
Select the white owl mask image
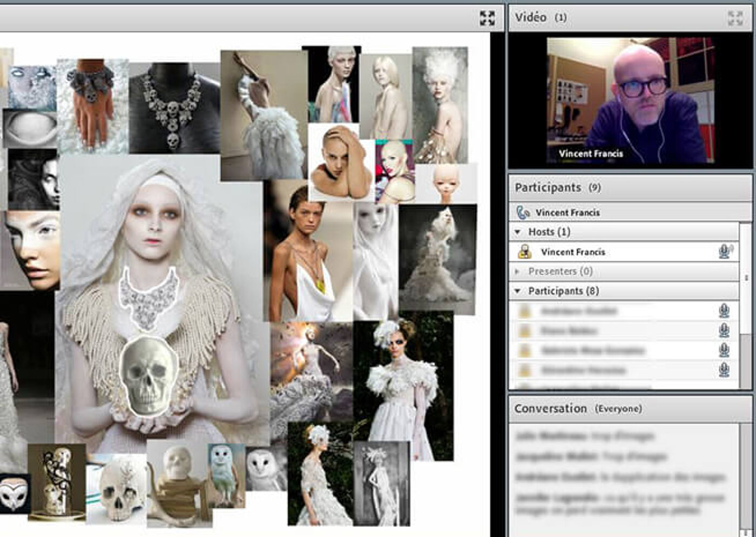click(x=14, y=494)
